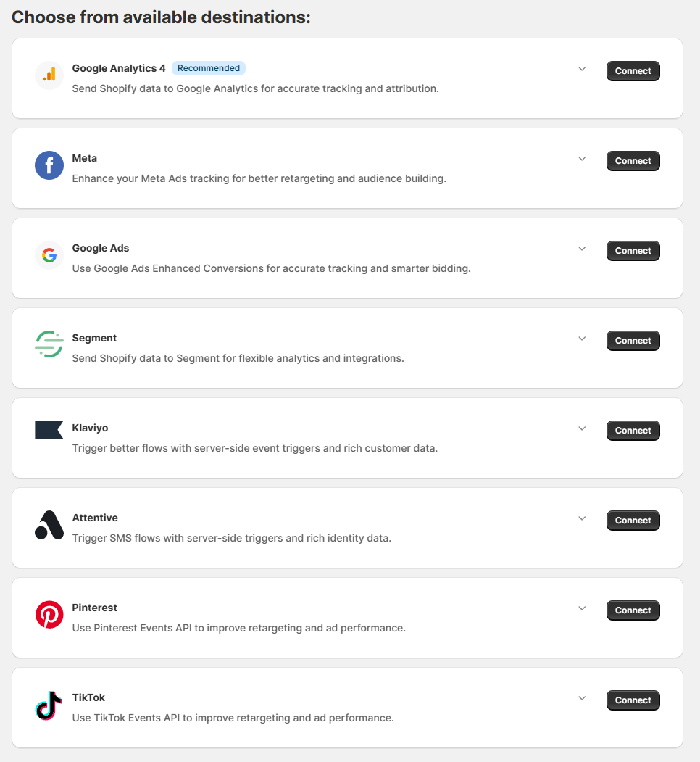This screenshot has width=700, height=762.
Task: Expand the Google Analytics 4 details chevron
Action: tap(582, 69)
